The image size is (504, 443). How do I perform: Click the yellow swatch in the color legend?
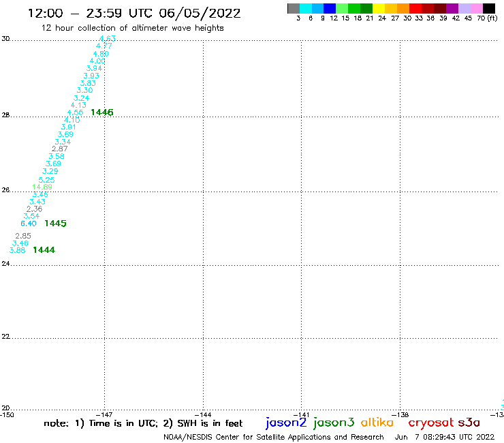coord(379,8)
